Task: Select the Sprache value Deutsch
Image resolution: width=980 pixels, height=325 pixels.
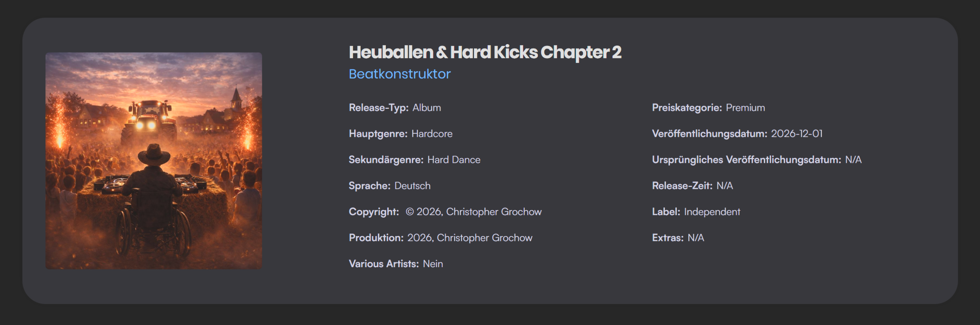Action: point(412,186)
